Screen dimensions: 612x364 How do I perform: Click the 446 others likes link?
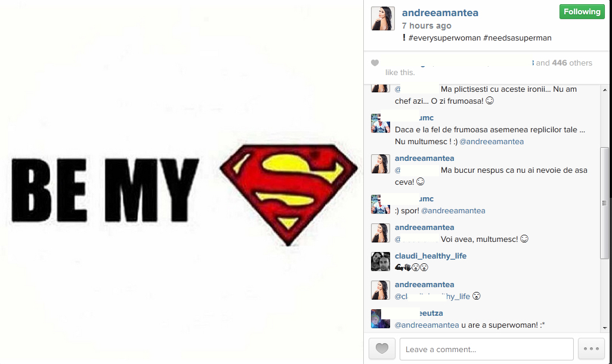pos(572,63)
